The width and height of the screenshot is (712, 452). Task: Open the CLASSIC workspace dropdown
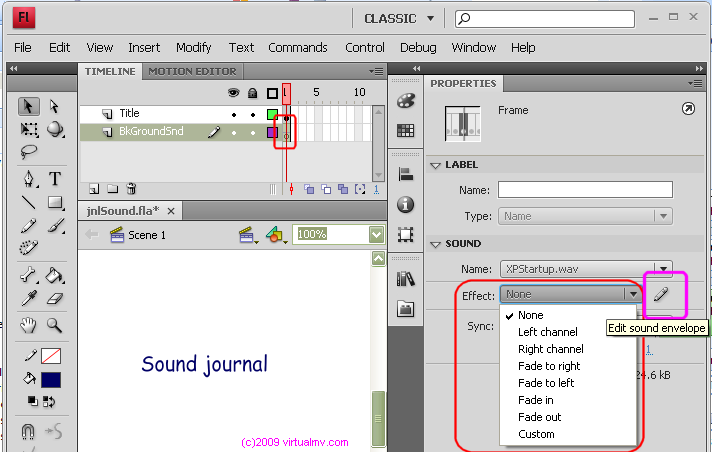(x=400, y=19)
